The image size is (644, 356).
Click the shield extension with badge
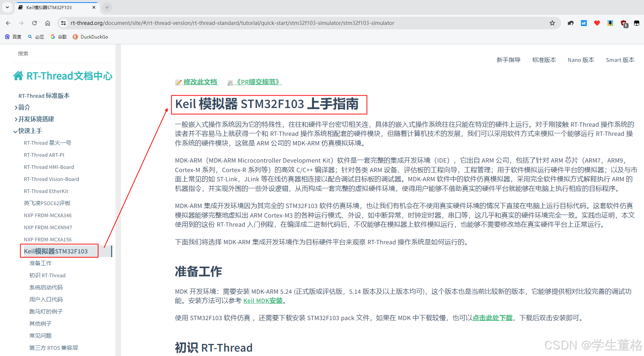pyautogui.click(x=624, y=24)
